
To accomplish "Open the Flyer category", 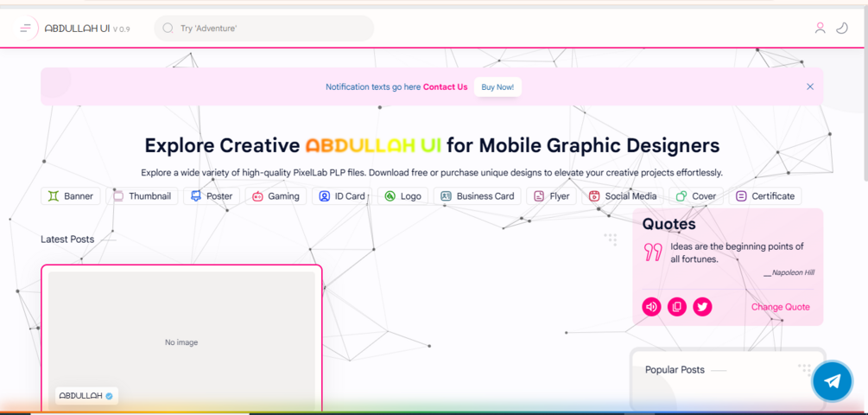I will [551, 196].
